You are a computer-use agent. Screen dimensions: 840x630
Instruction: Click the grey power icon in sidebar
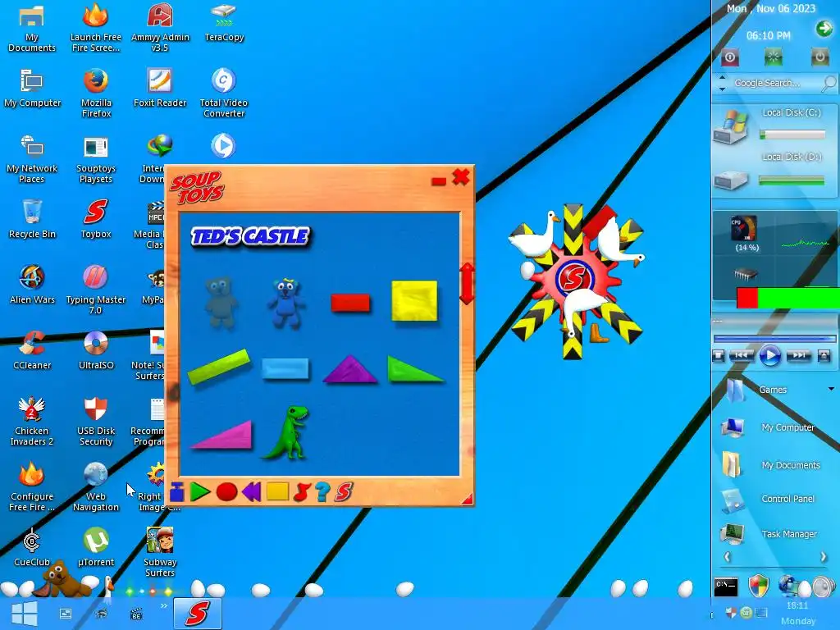pyautogui.click(x=819, y=57)
